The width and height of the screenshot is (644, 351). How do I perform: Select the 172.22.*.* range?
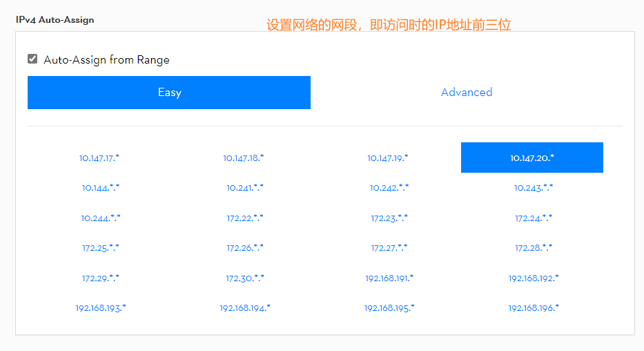pos(245,218)
